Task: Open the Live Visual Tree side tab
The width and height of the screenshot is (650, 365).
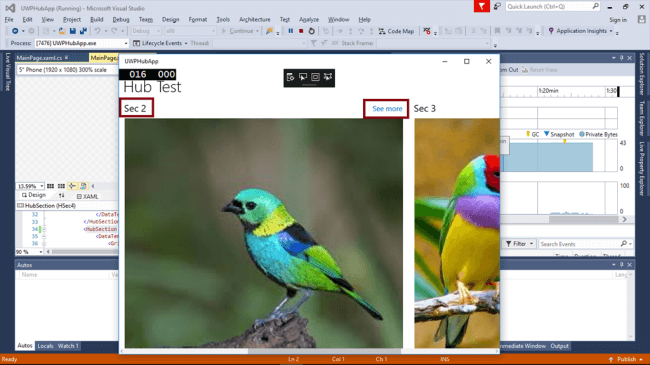Action: pyautogui.click(x=7, y=72)
